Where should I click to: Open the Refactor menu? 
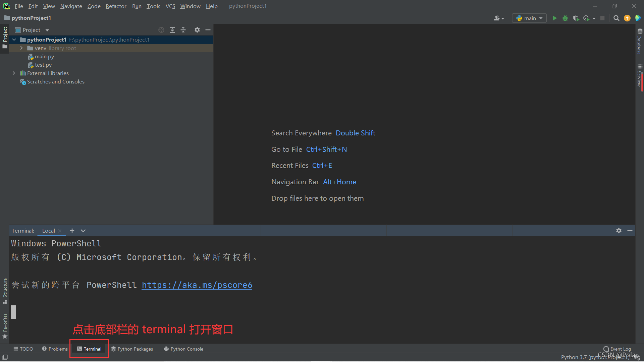click(116, 6)
